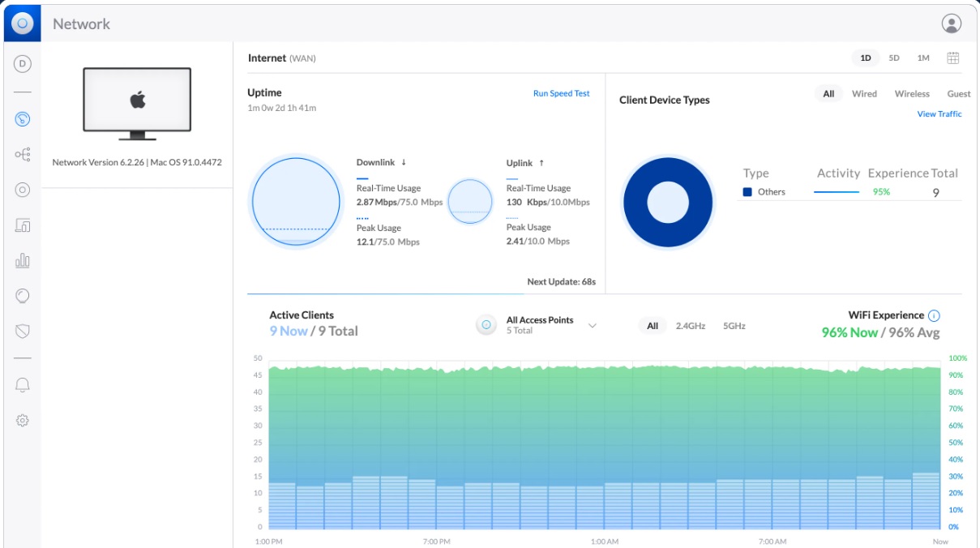Select the 1M time range

tap(923, 58)
